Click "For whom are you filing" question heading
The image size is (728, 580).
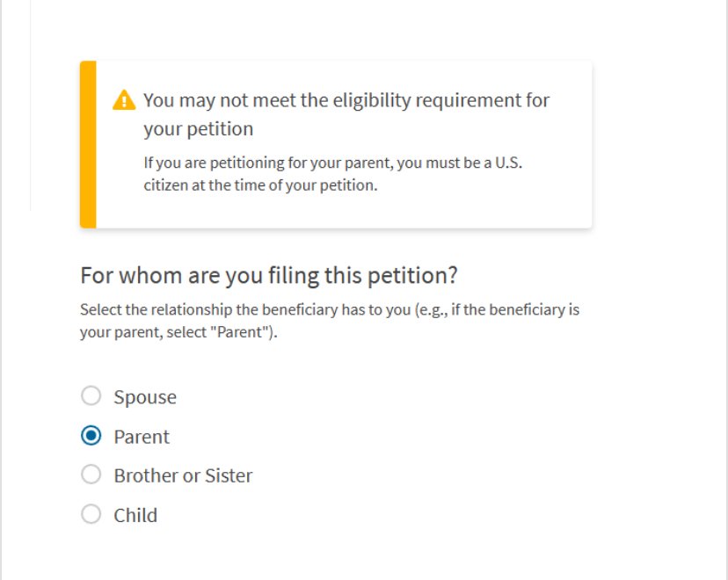(x=269, y=275)
